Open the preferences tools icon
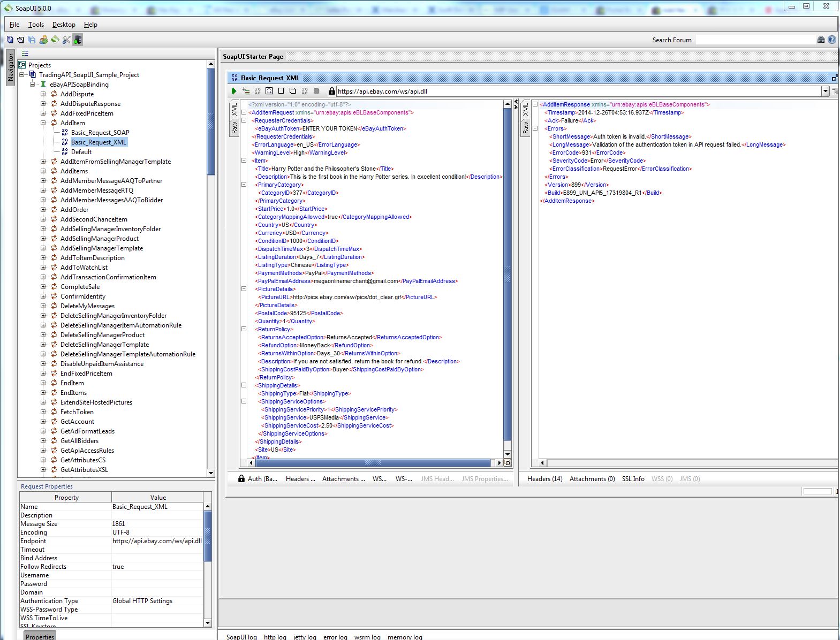840x640 pixels. pyautogui.click(x=66, y=40)
